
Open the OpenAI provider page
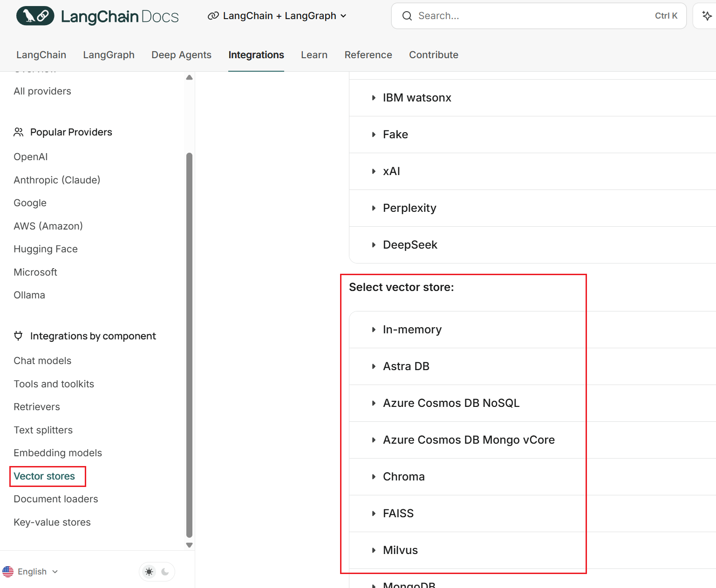(x=31, y=157)
